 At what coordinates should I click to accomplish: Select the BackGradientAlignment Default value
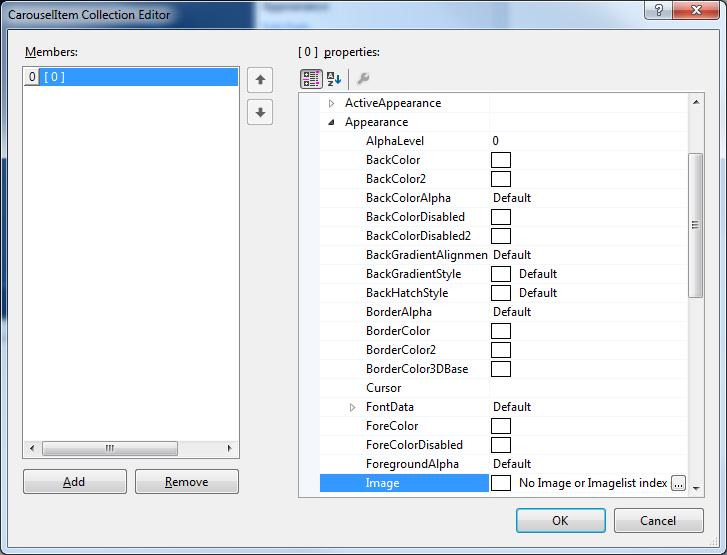512,255
